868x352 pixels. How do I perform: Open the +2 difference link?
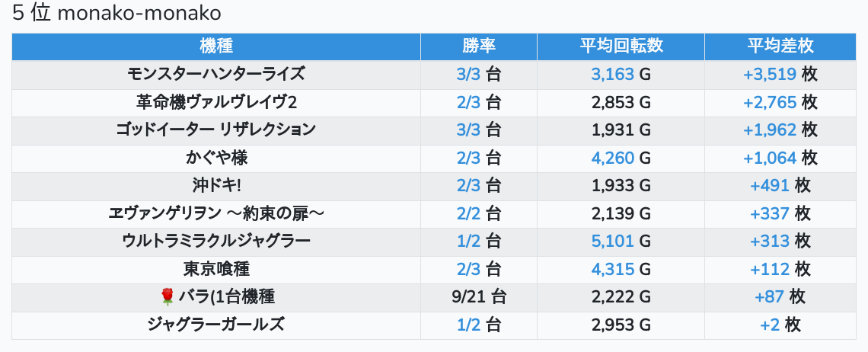770,325
